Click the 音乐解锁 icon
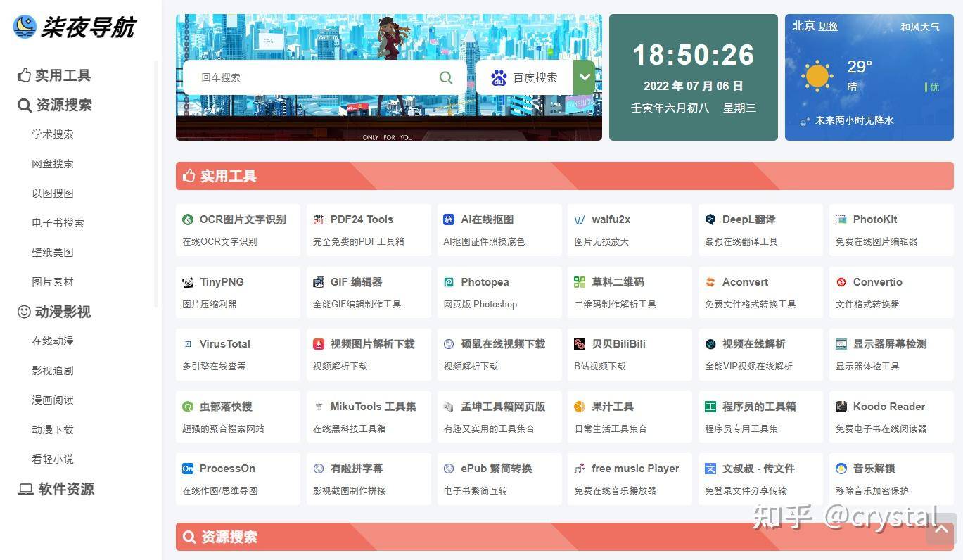The height and width of the screenshot is (560, 963). [x=841, y=469]
